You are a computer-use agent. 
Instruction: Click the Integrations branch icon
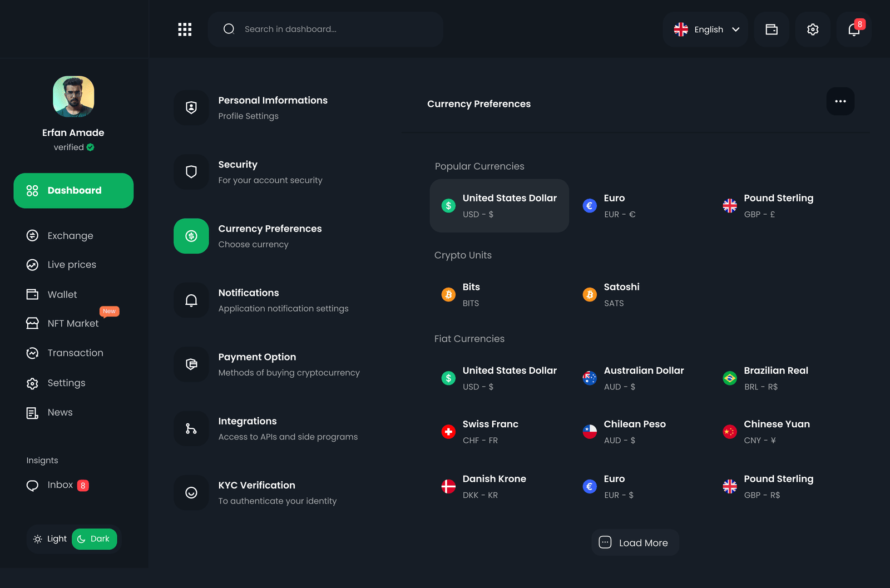tap(191, 428)
